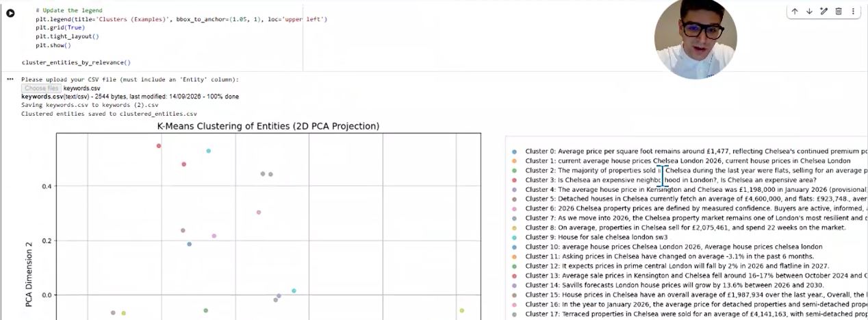The height and width of the screenshot is (320, 868).
Task: Click legend entry Cluster 4 Kensington and Chelsea
Action: 696,190
